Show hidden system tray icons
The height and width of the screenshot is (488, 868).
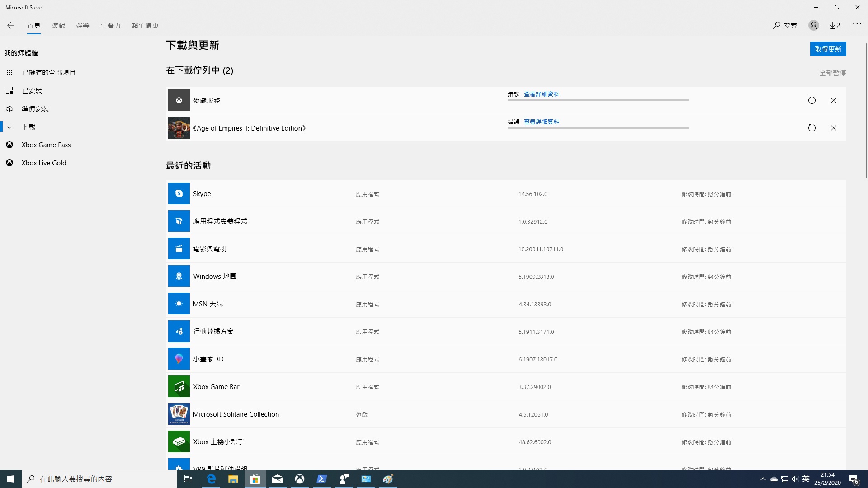pyautogui.click(x=763, y=479)
